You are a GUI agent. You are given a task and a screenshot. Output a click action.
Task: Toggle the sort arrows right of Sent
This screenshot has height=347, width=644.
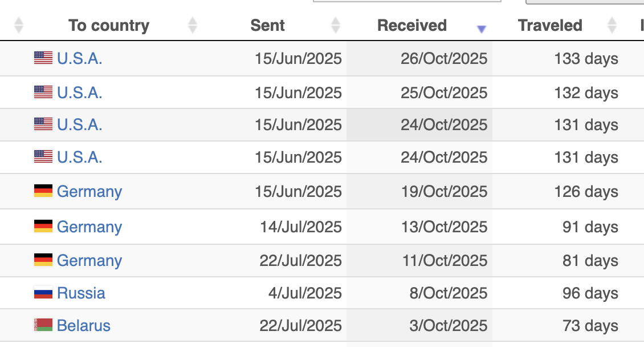[336, 25]
